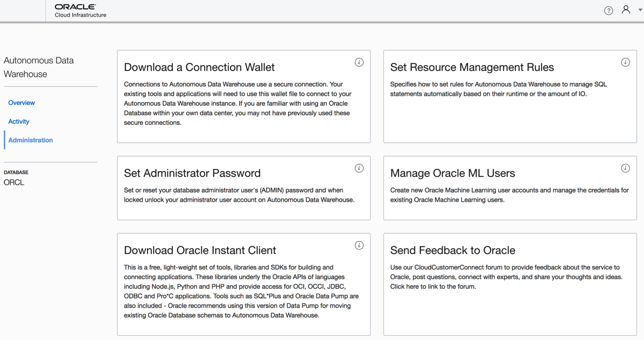This screenshot has height=340, width=644.
Task: Open the Set Resource Management Rules heading
Action: click(472, 67)
